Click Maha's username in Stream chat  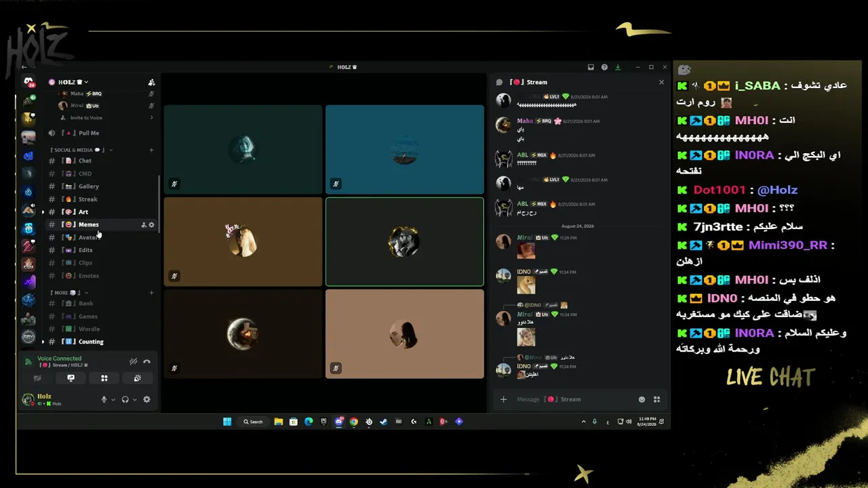click(525, 121)
